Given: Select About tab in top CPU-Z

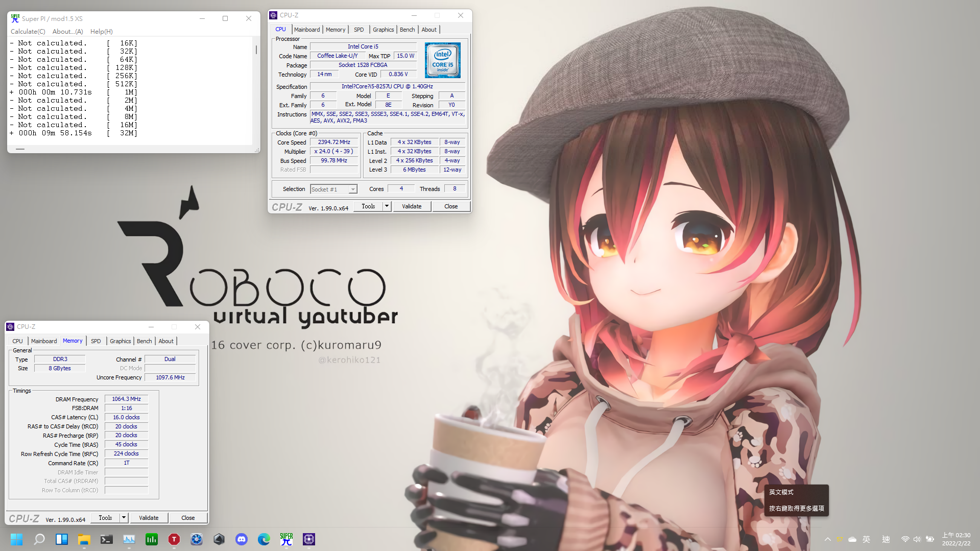Looking at the screenshot, I should [x=429, y=30].
